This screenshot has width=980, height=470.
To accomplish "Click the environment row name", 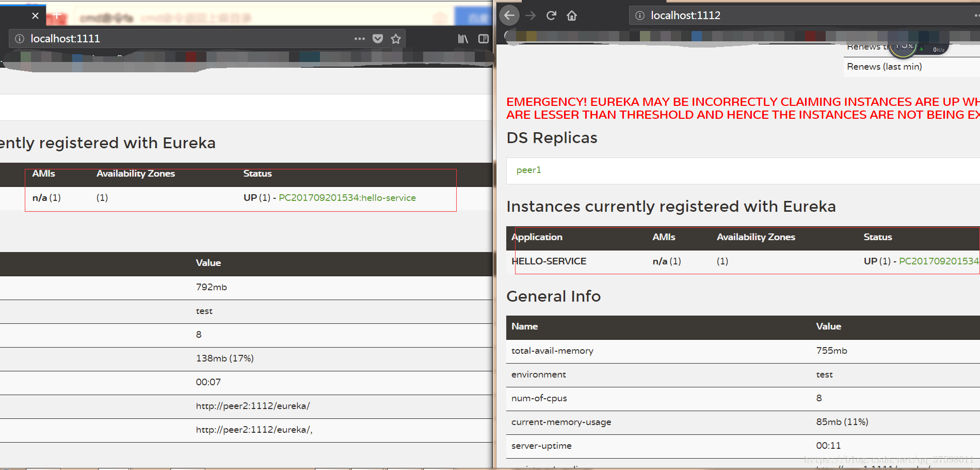I will 539,374.
